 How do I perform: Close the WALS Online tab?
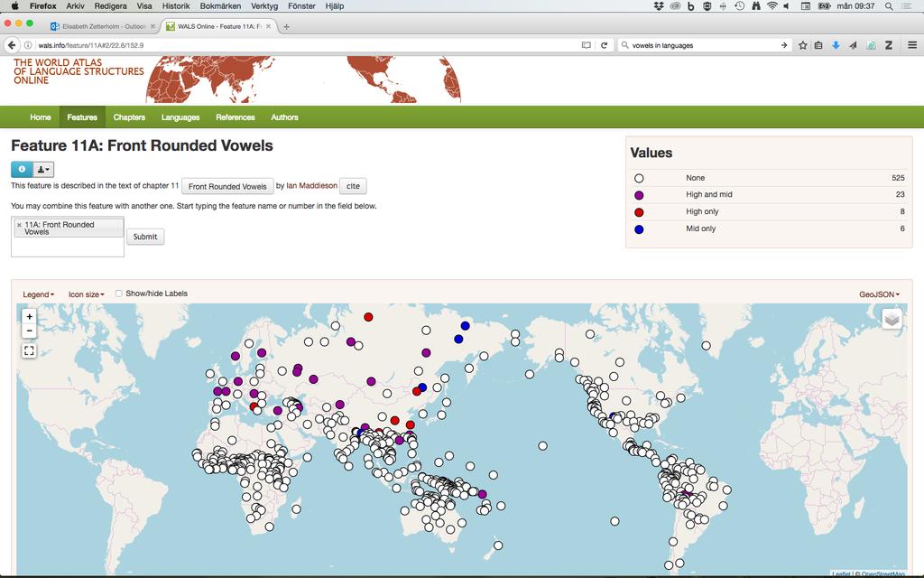tap(269, 26)
